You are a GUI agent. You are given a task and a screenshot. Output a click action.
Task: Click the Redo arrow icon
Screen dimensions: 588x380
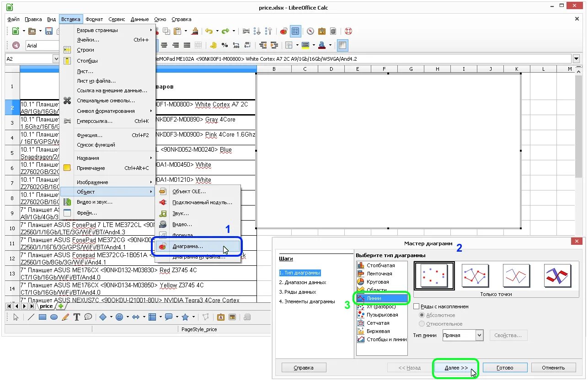[x=225, y=31]
